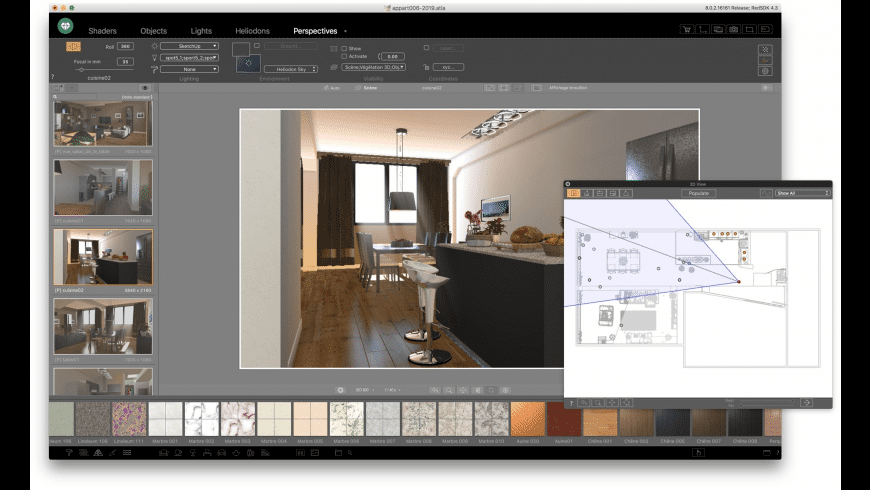Select the Linoleum 111 purple shader swatch
The image size is (870, 490).
point(129,419)
